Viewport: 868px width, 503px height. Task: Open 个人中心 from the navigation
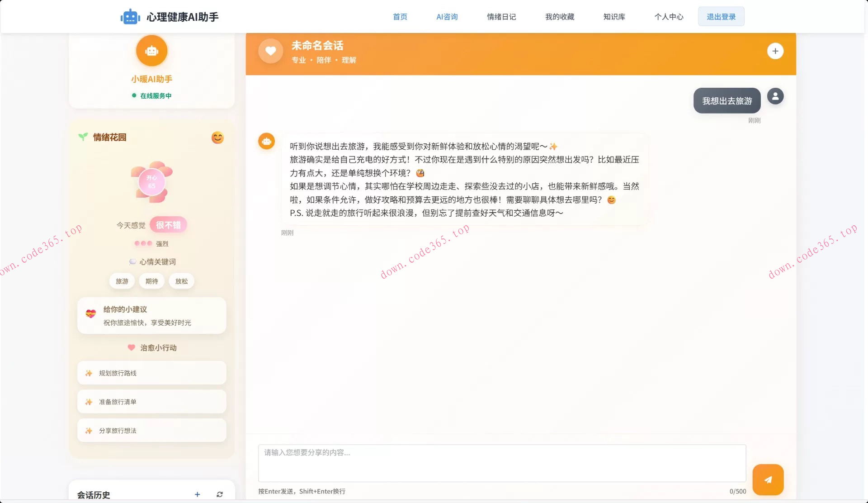(x=669, y=17)
